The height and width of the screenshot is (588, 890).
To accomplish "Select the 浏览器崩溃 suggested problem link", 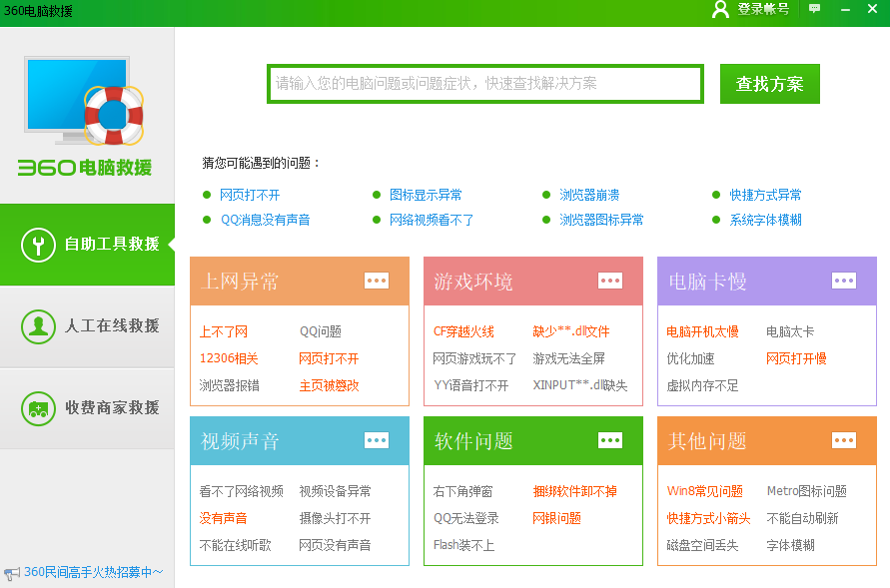I will point(589,196).
